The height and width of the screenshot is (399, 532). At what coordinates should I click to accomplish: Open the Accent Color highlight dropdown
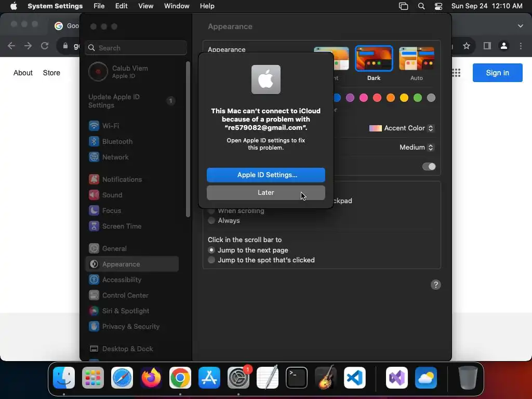[x=401, y=128]
